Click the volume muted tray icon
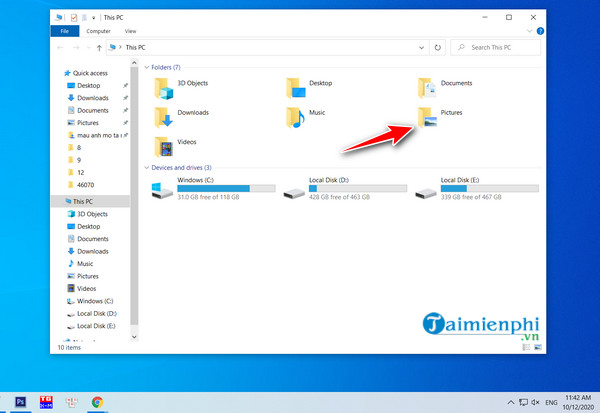This screenshot has height=413, width=600. [x=535, y=402]
